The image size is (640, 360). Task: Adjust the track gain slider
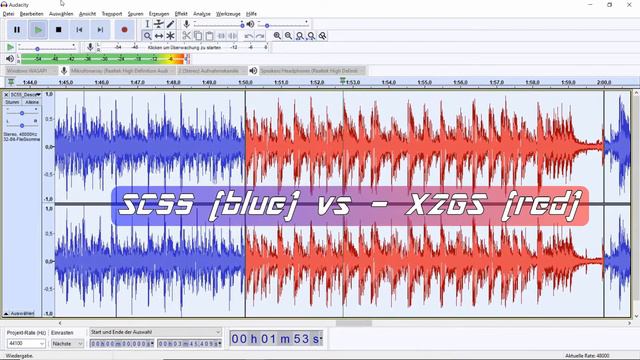click(x=22, y=113)
